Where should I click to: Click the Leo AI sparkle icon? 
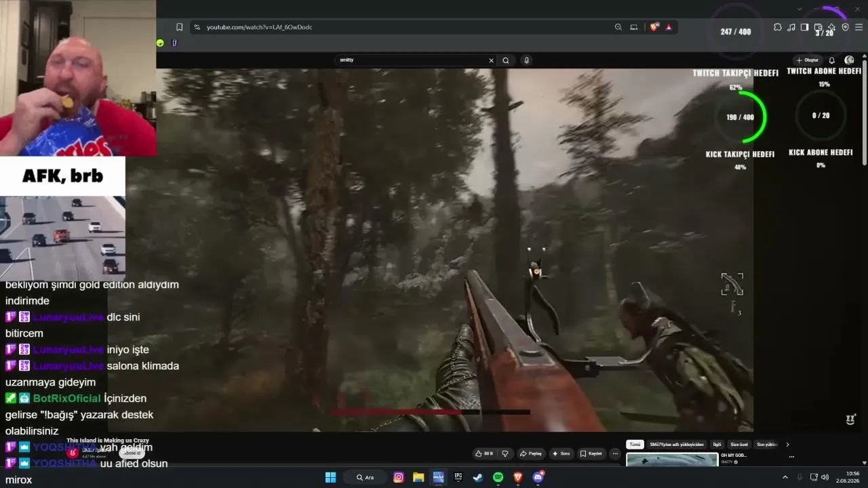click(831, 27)
